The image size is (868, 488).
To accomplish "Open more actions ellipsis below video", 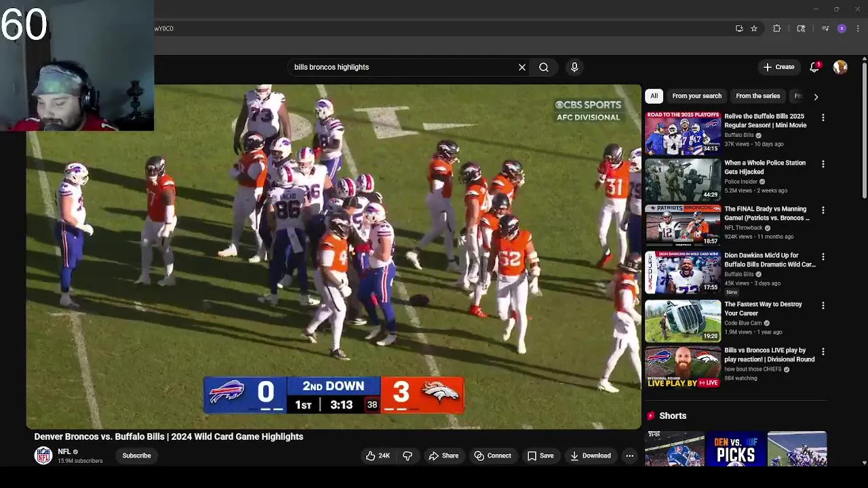I will click(x=629, y=455).
